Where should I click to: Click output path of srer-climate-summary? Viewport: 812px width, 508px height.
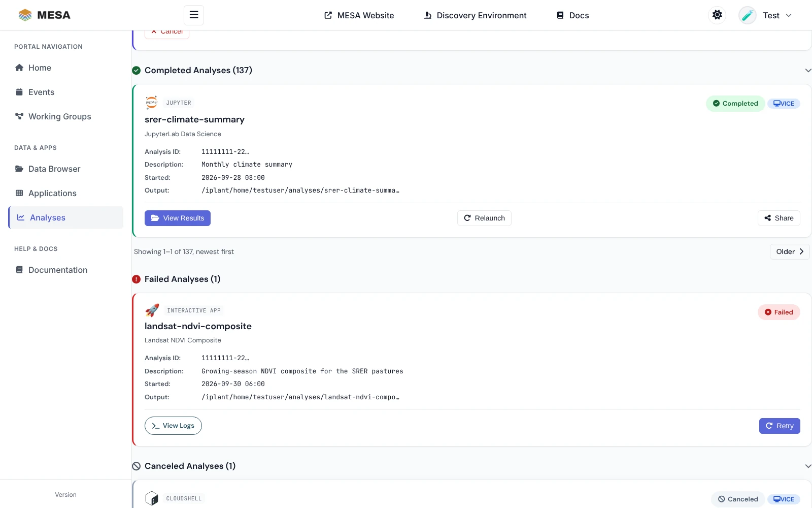tap(300, 190)
